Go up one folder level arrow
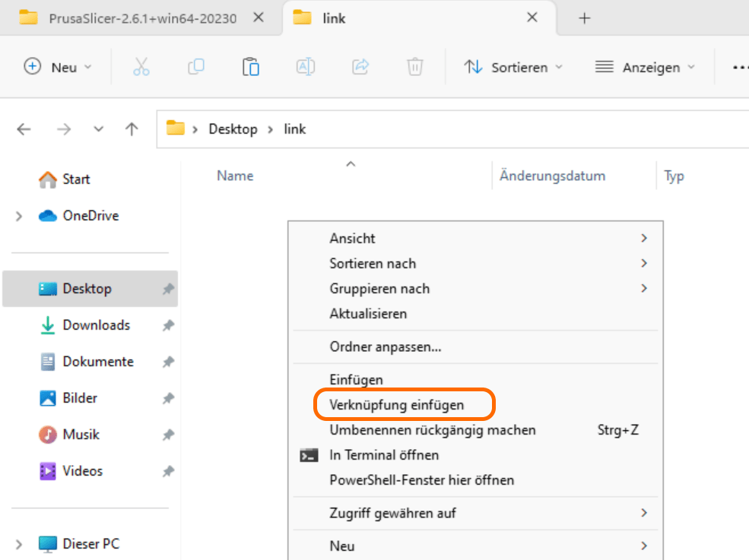Screen dimensions: 749x560 [132, 129]
